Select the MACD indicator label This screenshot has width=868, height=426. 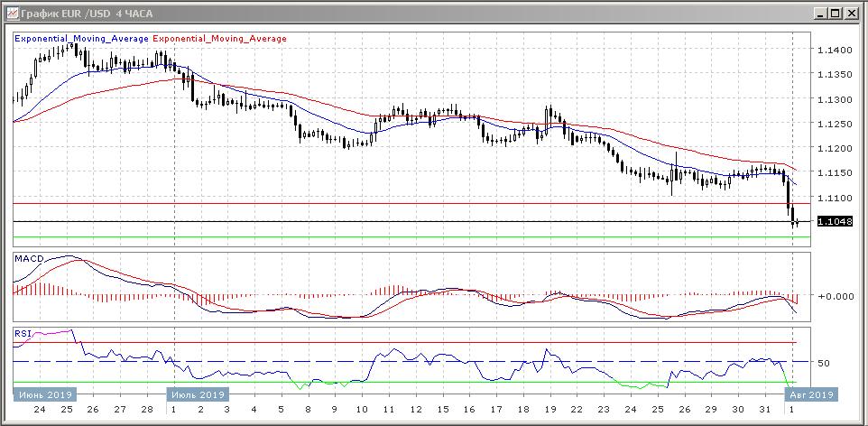28,260
